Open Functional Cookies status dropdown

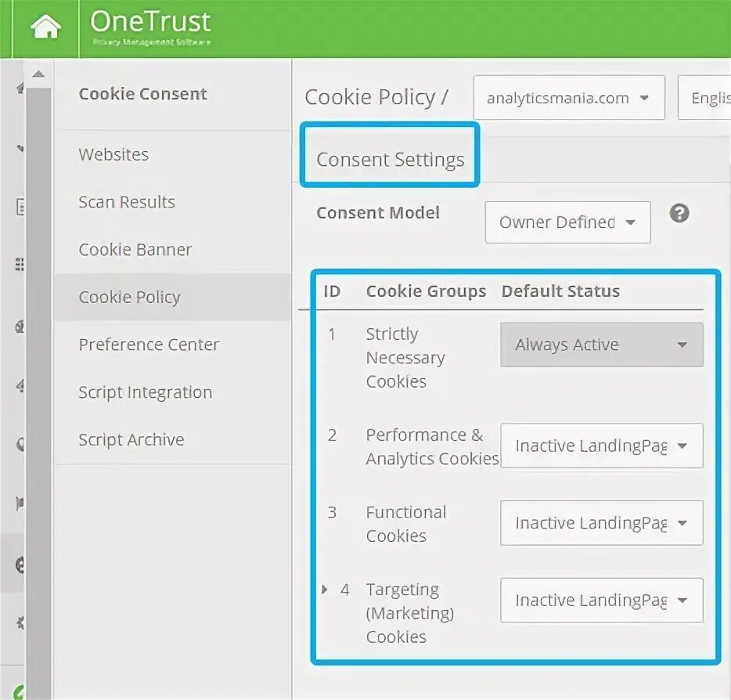[601, 523]
